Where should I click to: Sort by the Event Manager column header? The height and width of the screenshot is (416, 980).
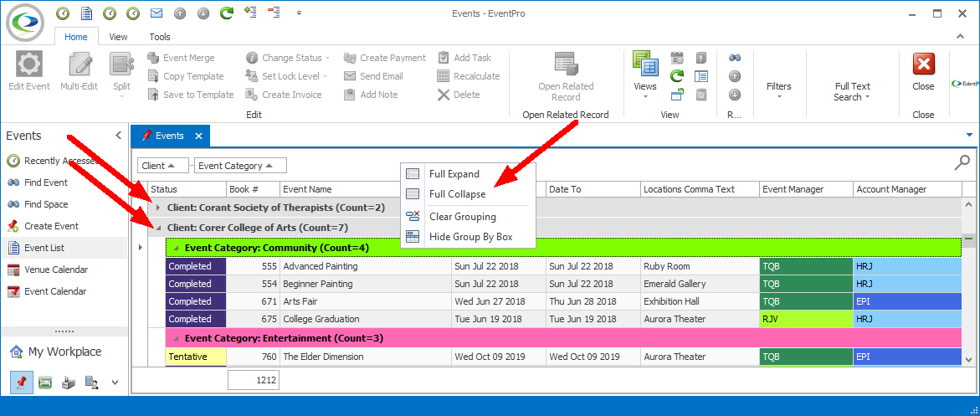click(x=806, y=189)
